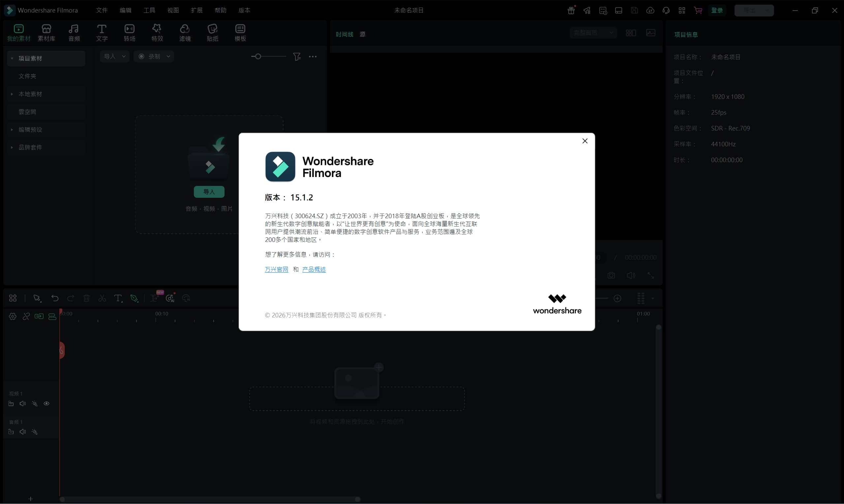Open the 万兴官网 link
The width and height of the screenshot is (844, 504).
coord(276,269)
